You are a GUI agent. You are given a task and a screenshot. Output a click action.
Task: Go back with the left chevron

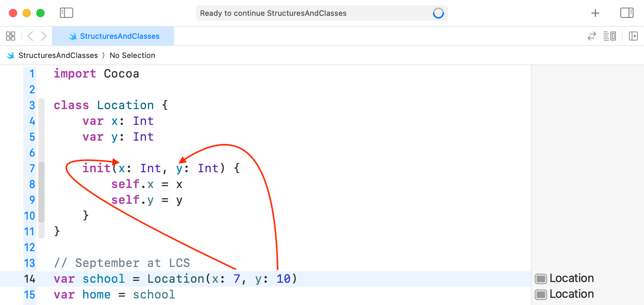coord(30,36)
